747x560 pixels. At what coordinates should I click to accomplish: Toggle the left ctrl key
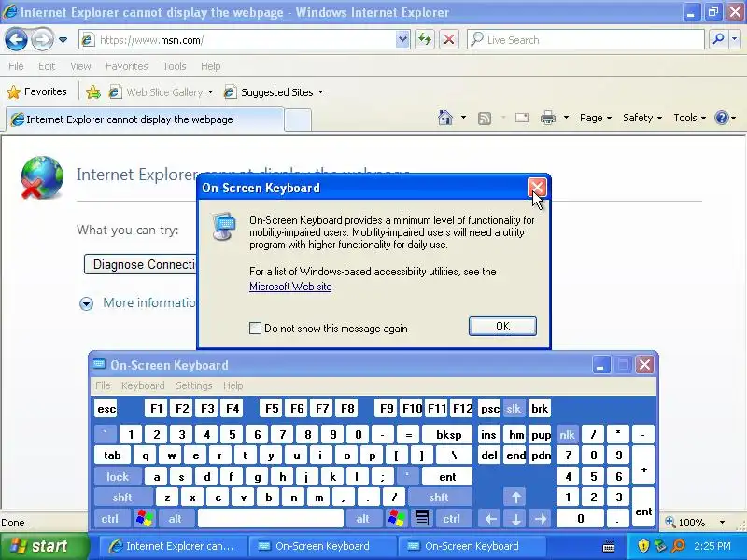coord(110,519)
